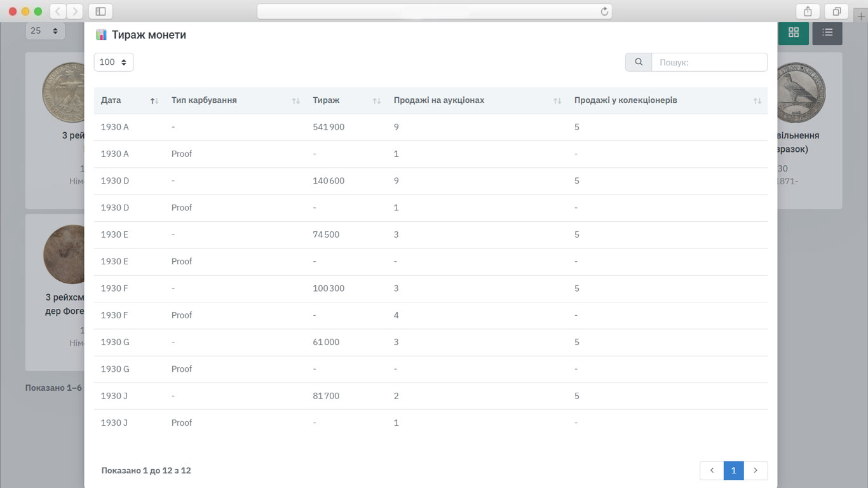868x488 pixels.
Task: Switch to list view icon
Action: click(827, 32)
